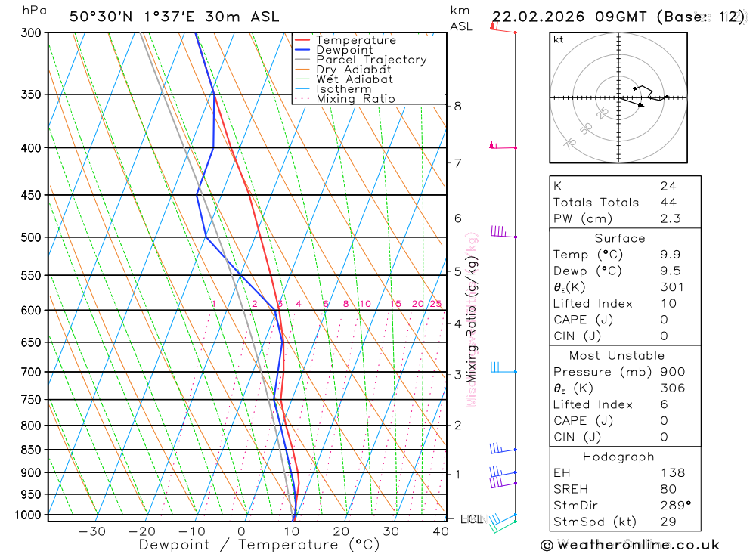
Task: Click the wind barb at 300 hPa
Action: 503,27
